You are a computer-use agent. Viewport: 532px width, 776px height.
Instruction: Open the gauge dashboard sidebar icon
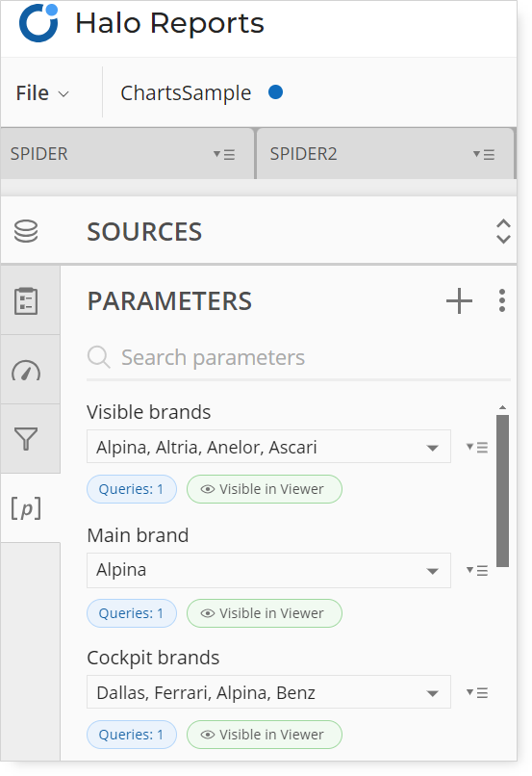click(x=26, y=371)
